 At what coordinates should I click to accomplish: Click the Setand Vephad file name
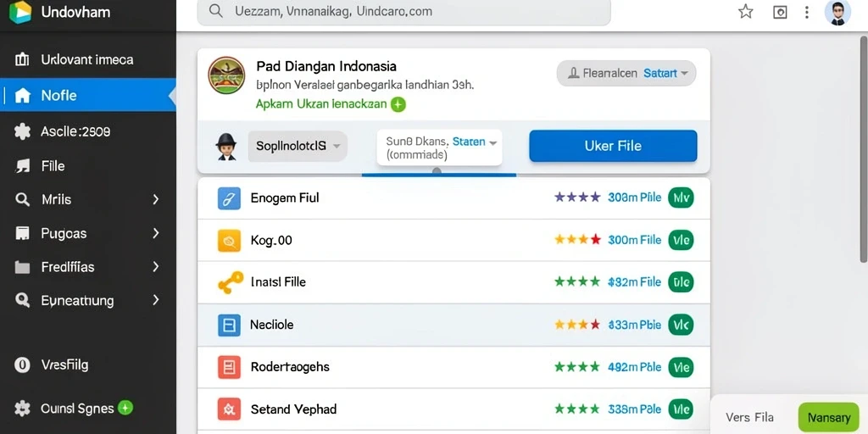tap(293, 409)
